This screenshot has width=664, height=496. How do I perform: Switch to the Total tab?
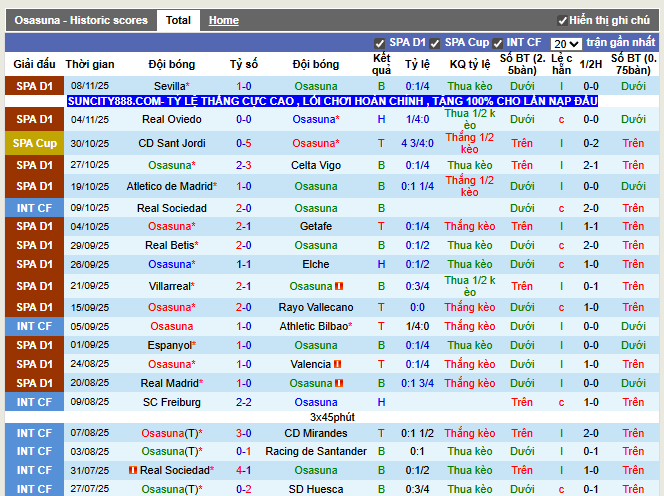click(178, 20)
